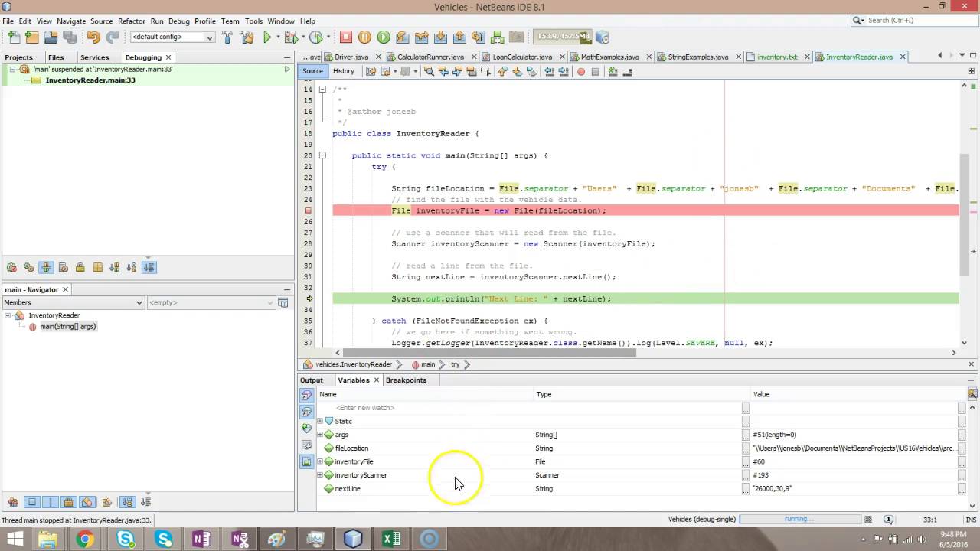Toggle Show Non-Public Members lock icon in Navigator
The height and width of the screenshot is (551, 980).
click(68, 502)
